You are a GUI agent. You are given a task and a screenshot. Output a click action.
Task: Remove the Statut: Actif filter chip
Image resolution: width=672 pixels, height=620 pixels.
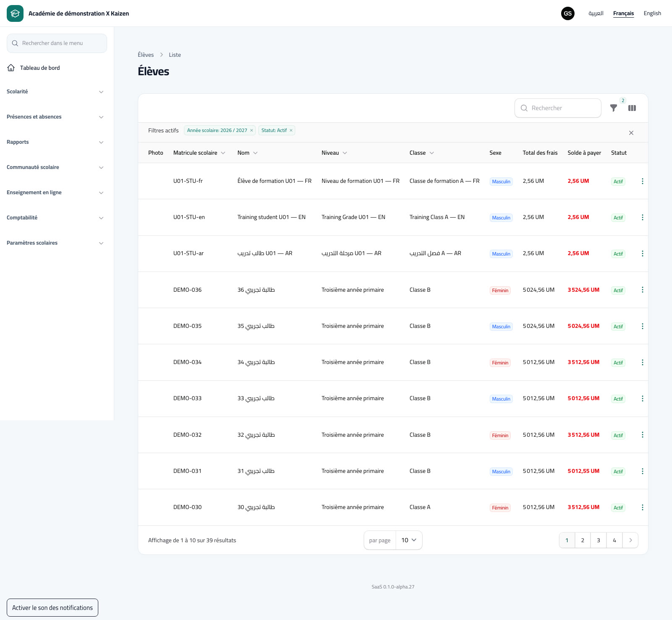[291, 130]
